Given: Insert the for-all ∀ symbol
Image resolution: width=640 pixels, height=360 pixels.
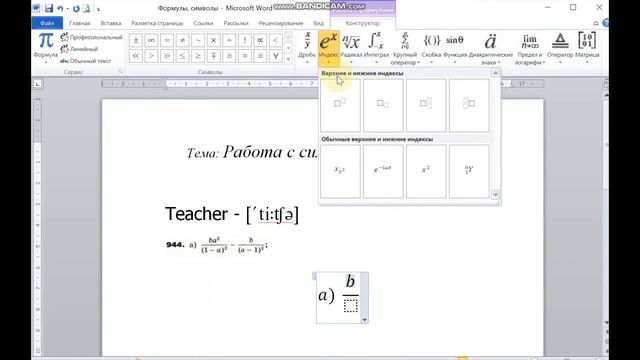Looking at the screenshot, I should (276, 56).
